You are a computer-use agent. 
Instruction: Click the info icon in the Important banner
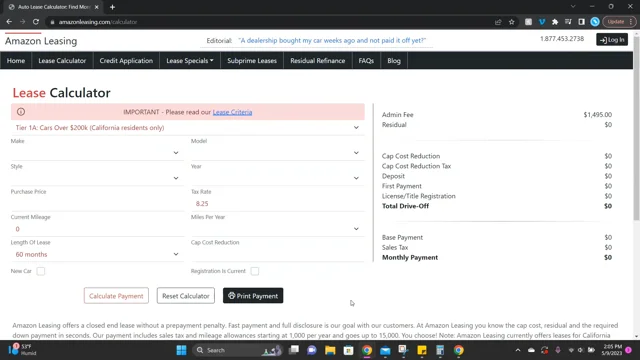pyautogui.click(x=21, y=111)
